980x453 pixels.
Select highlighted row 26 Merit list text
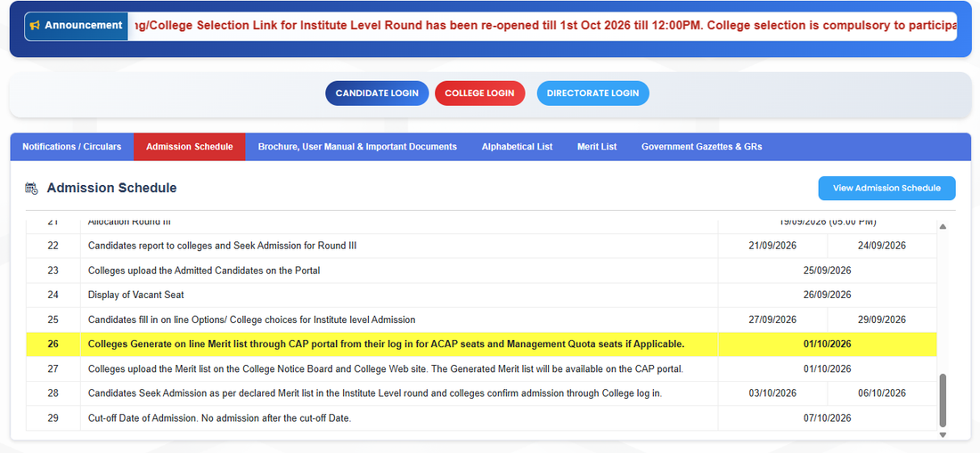tap(387, 344)
